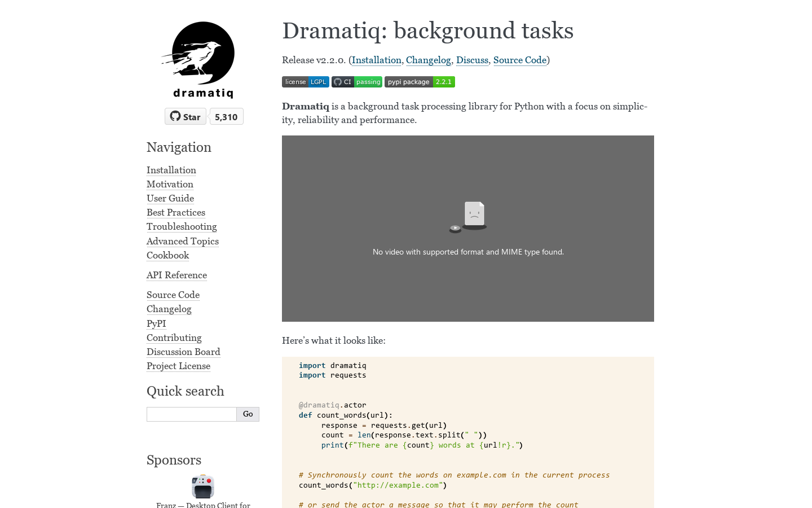This screenshot has height=508, width=812.
Task: Click the '@dramatiq.actor' code line
Action: (x=333, y=405)
